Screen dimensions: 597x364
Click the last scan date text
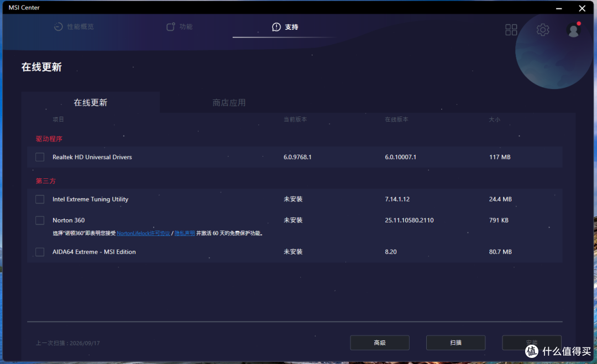(68, 343)
